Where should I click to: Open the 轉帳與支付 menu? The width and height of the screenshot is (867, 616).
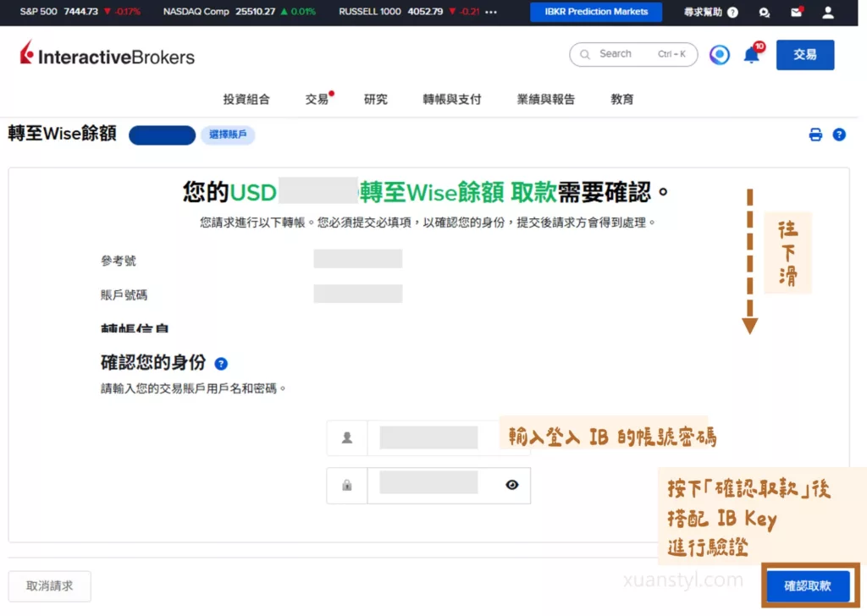click(x=452, y=100)
